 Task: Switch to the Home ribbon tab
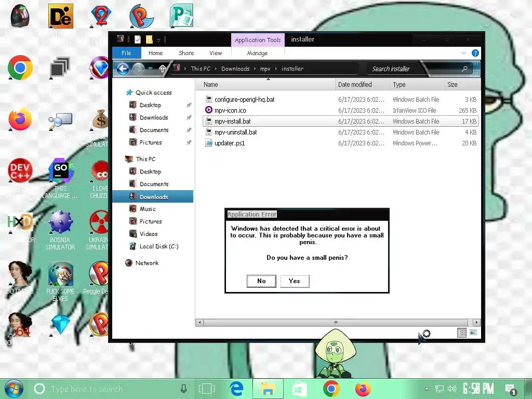(156, 53)
